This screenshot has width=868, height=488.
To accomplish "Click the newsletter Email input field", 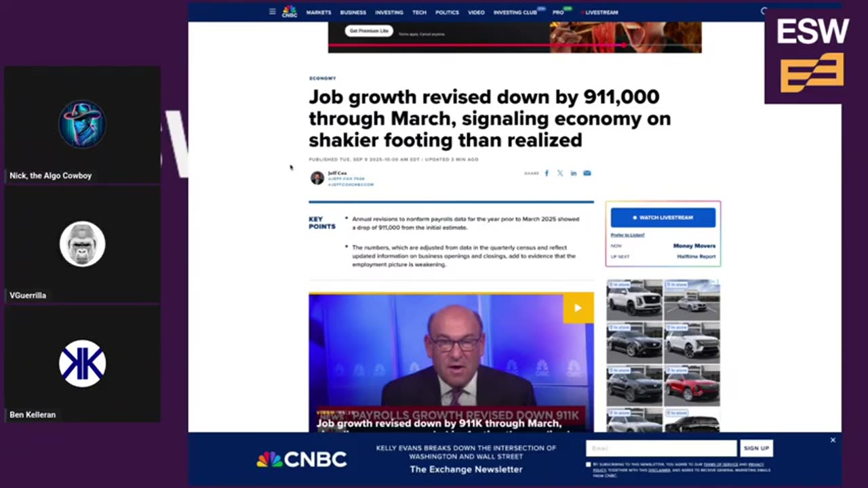I will [x=661, y=448].
